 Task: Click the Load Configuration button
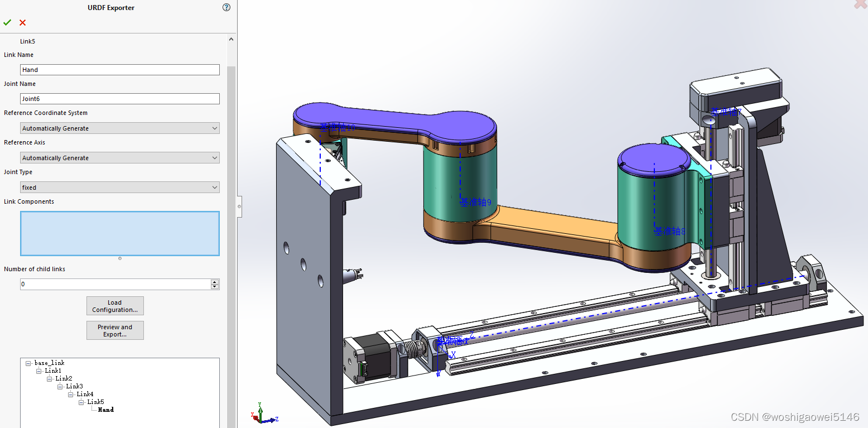[115, 306]
